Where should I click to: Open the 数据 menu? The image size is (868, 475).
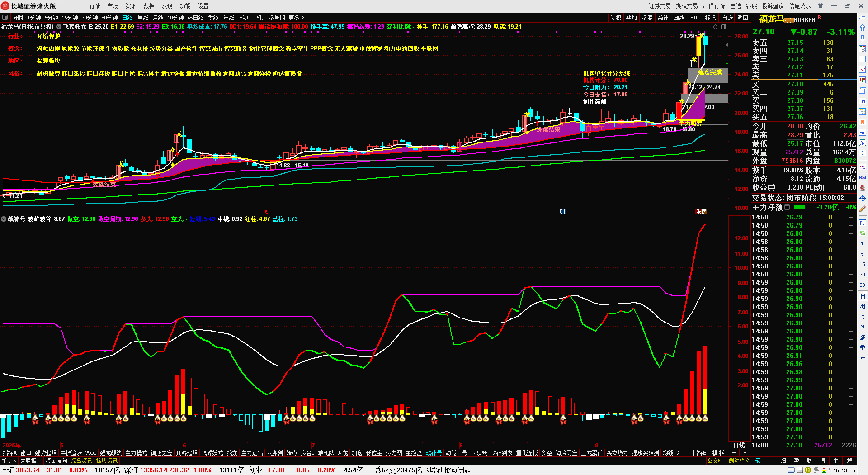(149, 6)
